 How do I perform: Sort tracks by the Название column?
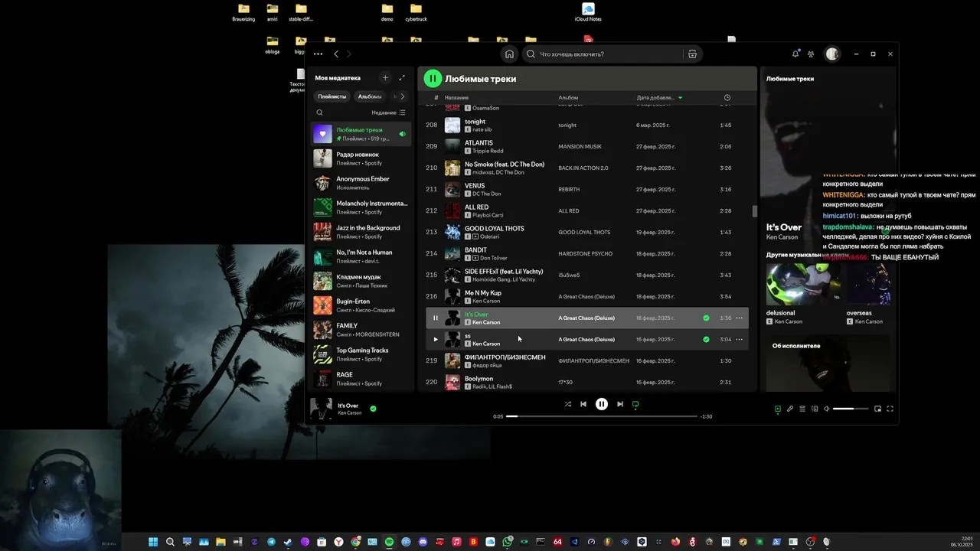(456, 97)
